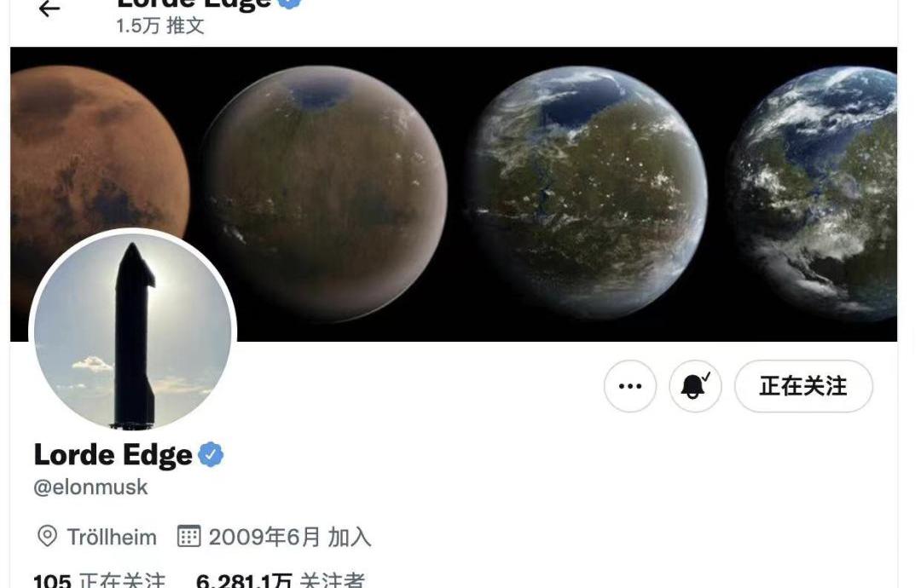Click the Lorde Edge profile name
Screen dimensions: 921x588
click(113, 455)
